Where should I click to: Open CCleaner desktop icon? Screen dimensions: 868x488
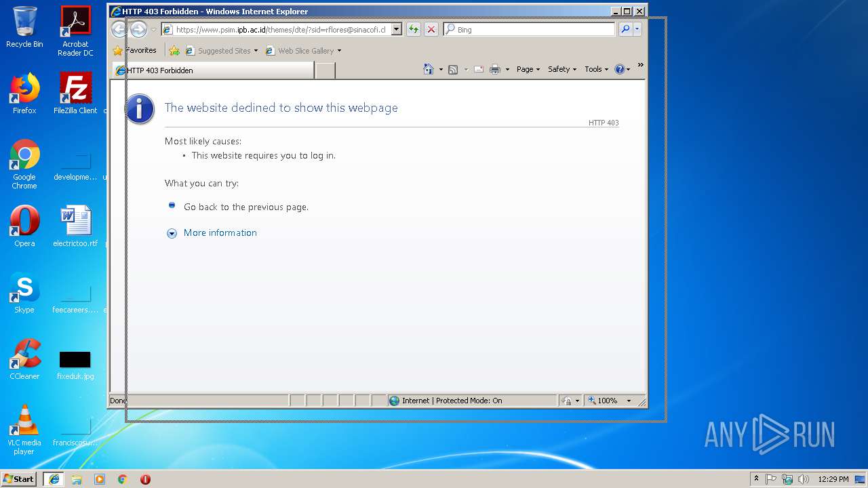coord(24,359)
